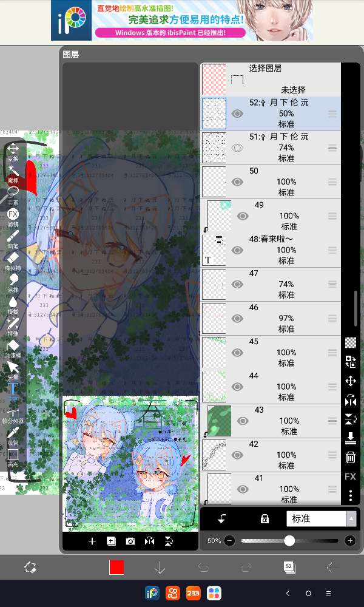Viewport: 364px width, 607px height.
Task: Toggle the alpha lock icon
Action: pyautogui.click(x=265, y=518)
